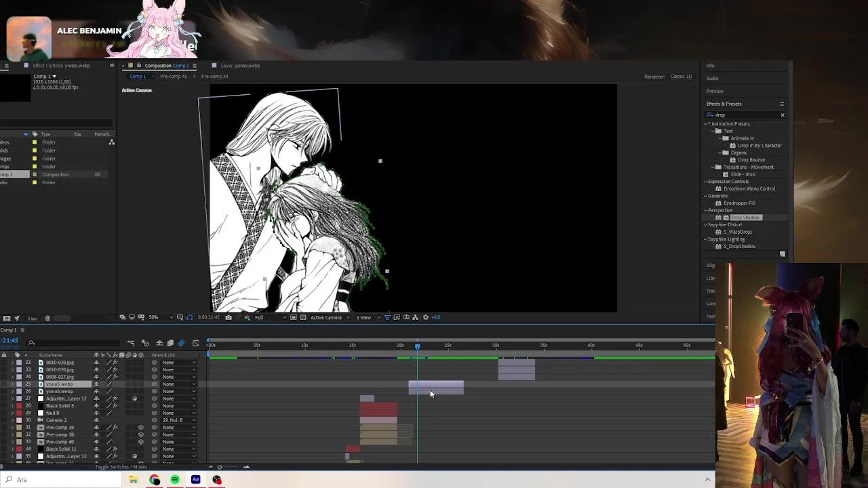The height and width of the screenshot is (488, 868).
Task: Open After Effects icon in taskbar
Action: coord(196,480)
